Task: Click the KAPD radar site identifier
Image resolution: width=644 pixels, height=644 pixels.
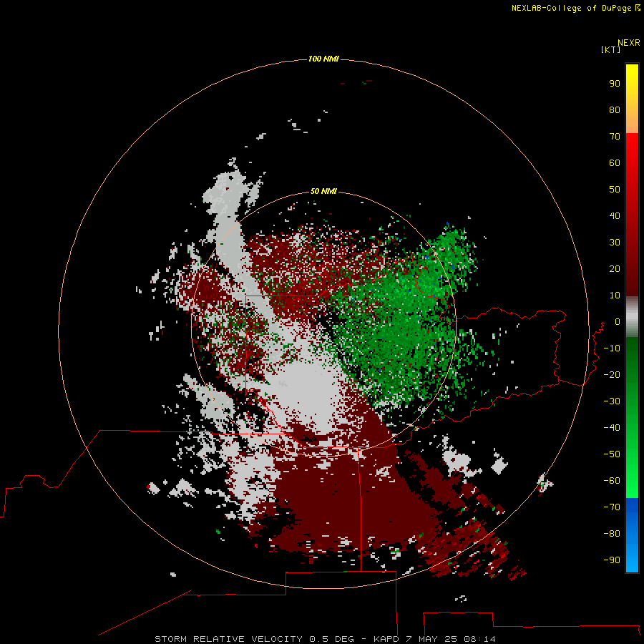Action: [386, 639]
